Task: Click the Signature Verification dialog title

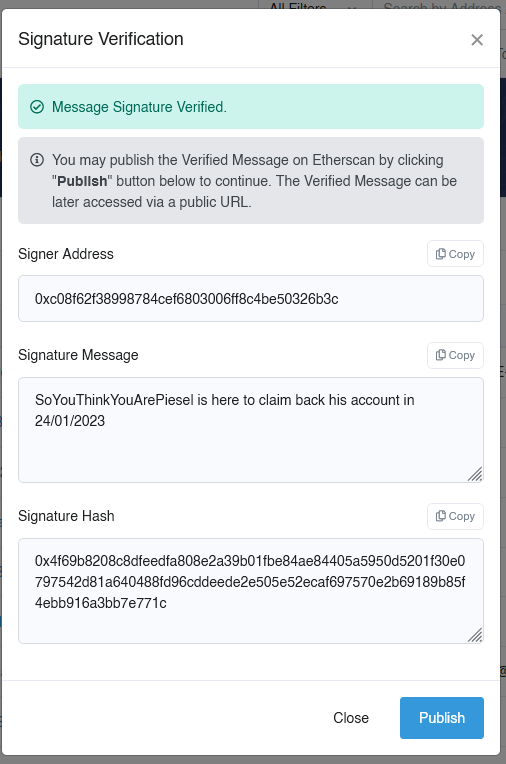Action: [x=101, y=39]
